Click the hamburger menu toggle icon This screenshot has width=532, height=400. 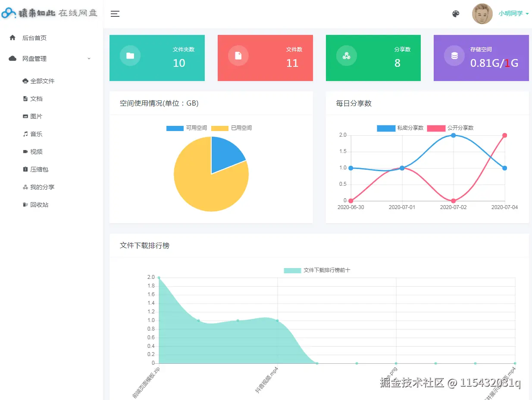click(x=115, y=14)
